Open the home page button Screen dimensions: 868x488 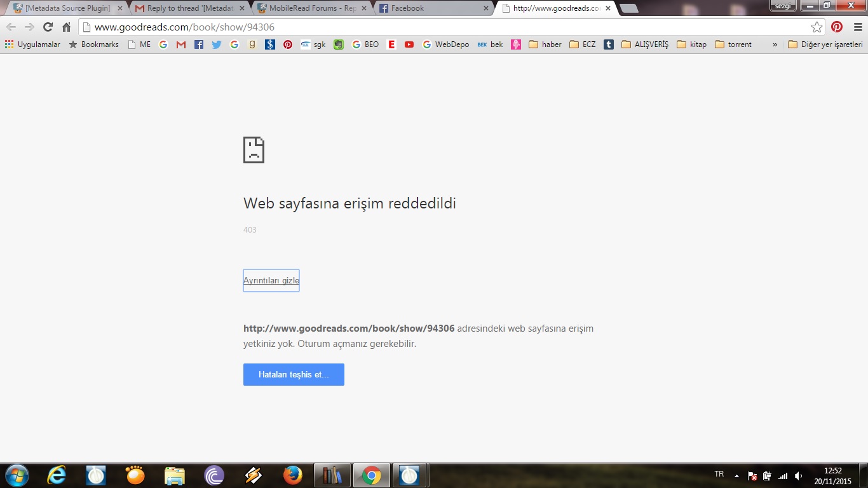67,27
